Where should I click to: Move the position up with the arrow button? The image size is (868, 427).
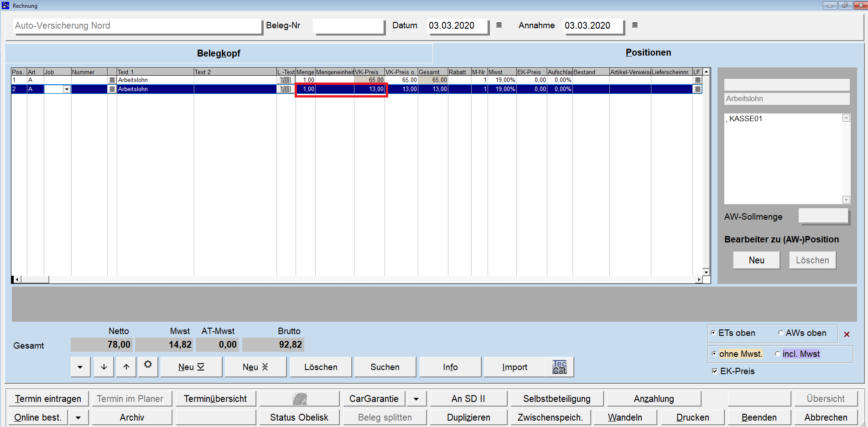pyautogui.click(x=126, y=367)
